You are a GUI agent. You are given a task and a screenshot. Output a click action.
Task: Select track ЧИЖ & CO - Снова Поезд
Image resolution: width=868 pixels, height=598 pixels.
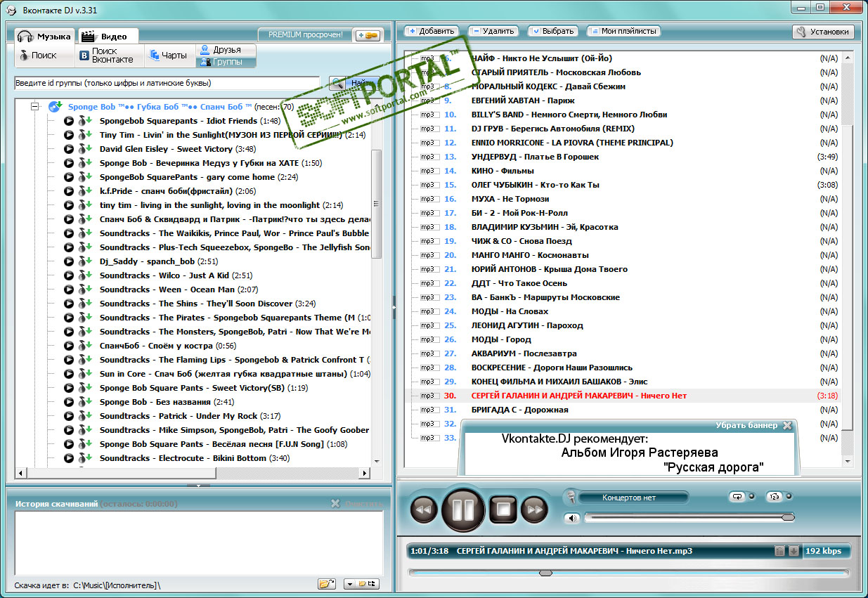(523, 241)
